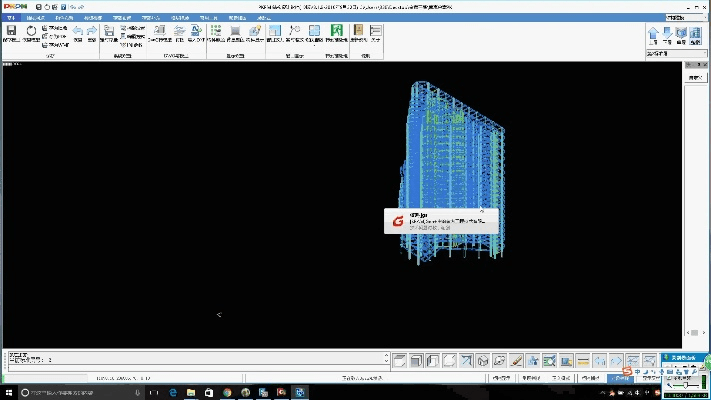Select the paintbrush icon in bottom view toolbar
Screen dimensions: 711x400
click(x=516, y=360)
